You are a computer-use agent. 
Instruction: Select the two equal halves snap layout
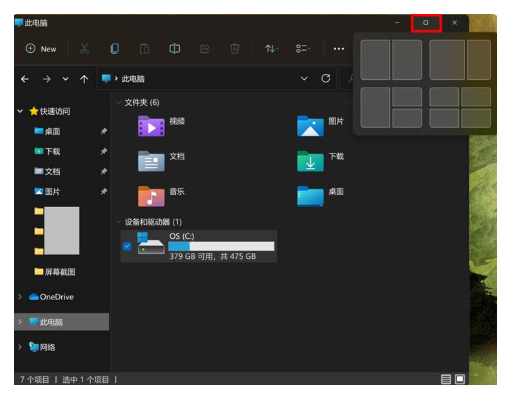pyautogui.click(x=391, y=60)
